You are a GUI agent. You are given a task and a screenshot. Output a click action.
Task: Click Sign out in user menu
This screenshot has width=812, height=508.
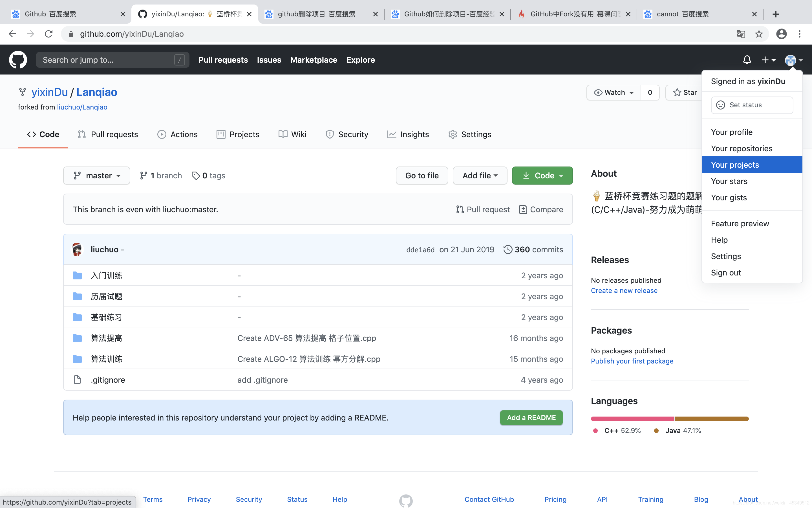[752, 272]
